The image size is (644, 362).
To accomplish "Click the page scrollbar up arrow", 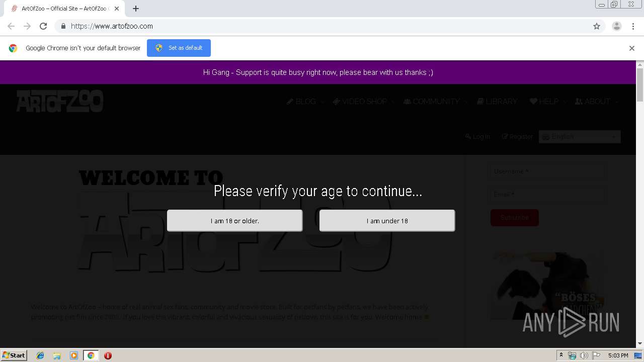I will coord(640,65).
